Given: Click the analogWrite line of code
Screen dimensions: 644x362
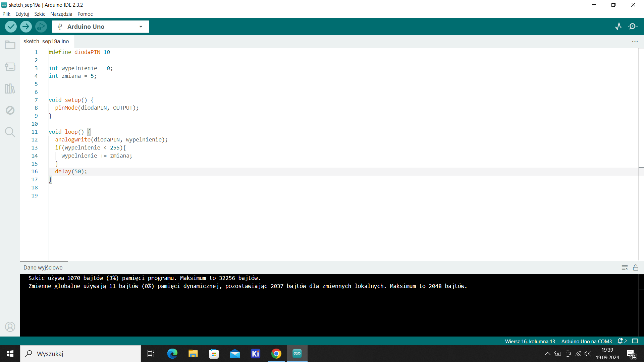Looking at the screenshot, I should click(x=111, y=140).
